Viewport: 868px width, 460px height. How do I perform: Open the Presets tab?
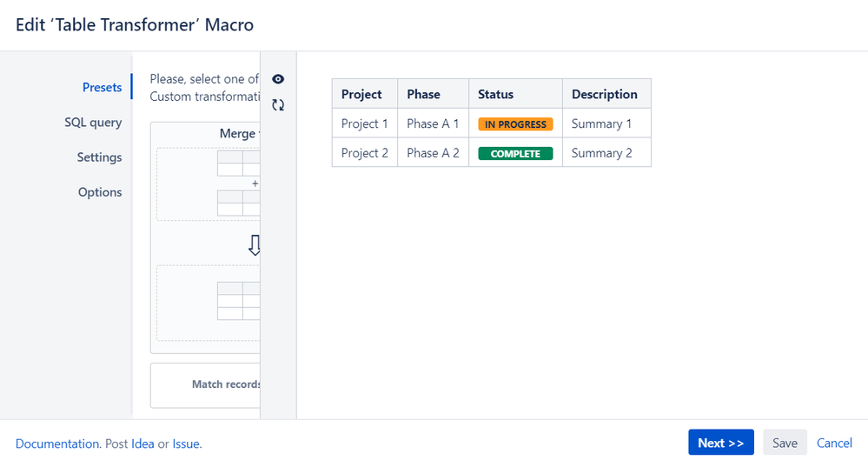[x=102, y=87]
